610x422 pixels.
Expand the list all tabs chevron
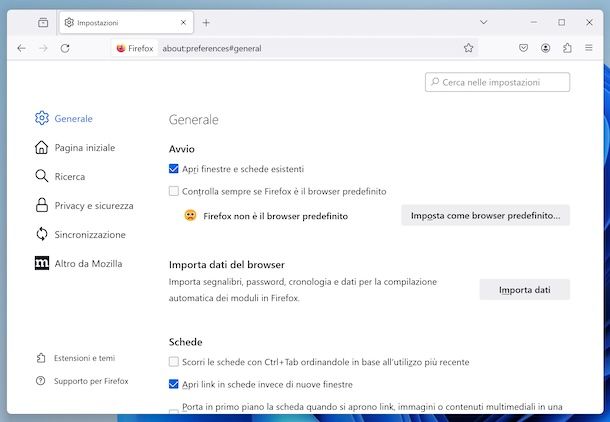(483, 22)
